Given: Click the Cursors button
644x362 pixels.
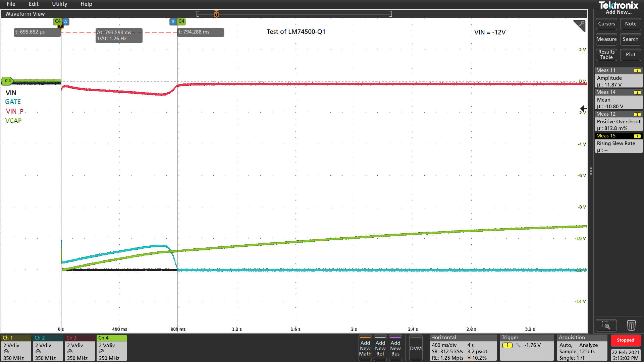Looking at the screenshot, I should point(606,24).
